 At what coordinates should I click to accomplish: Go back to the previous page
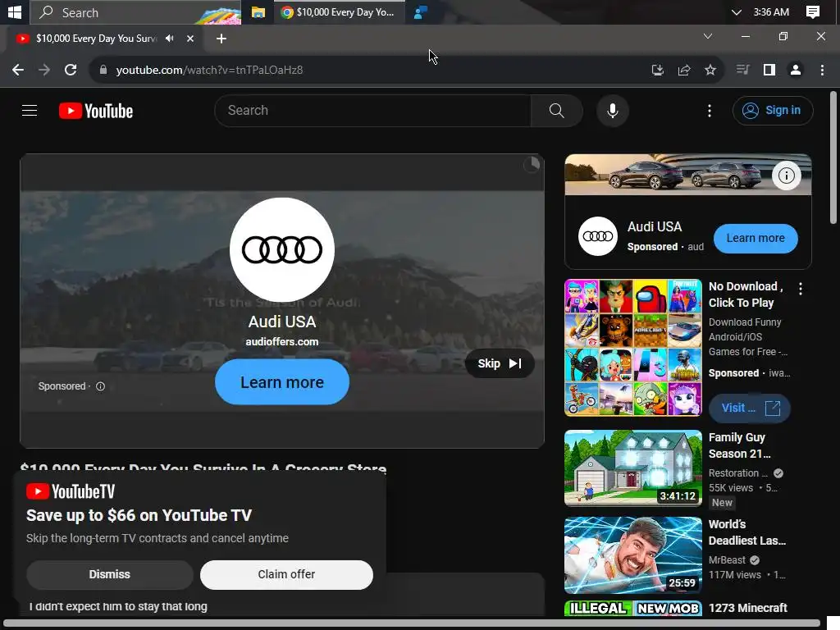coord(18,71)
